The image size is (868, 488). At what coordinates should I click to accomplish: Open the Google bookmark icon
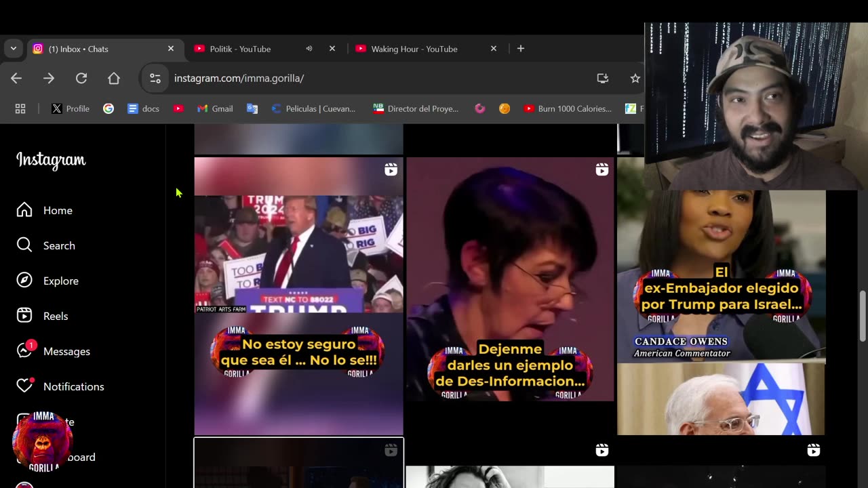point(108,108)
